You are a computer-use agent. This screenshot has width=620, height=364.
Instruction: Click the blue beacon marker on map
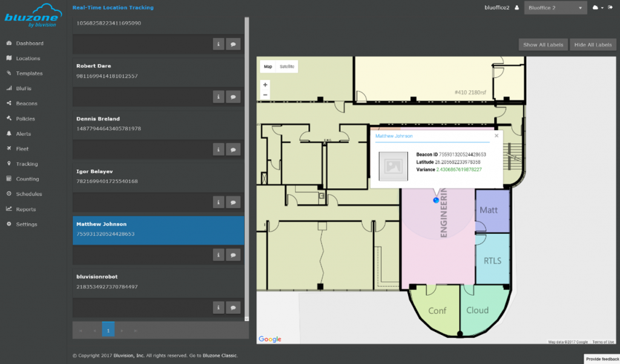click(436, 200)
